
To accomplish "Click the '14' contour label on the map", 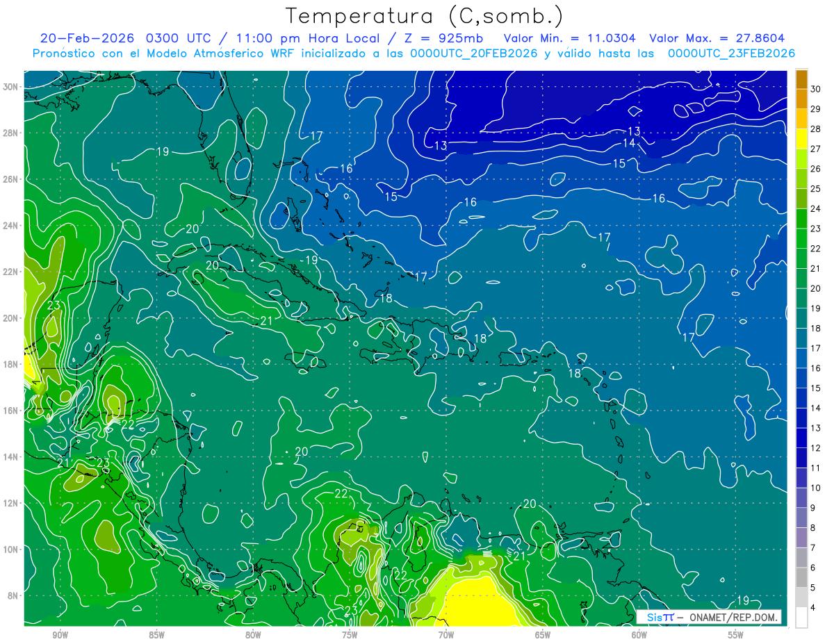I will pos(629,143).
